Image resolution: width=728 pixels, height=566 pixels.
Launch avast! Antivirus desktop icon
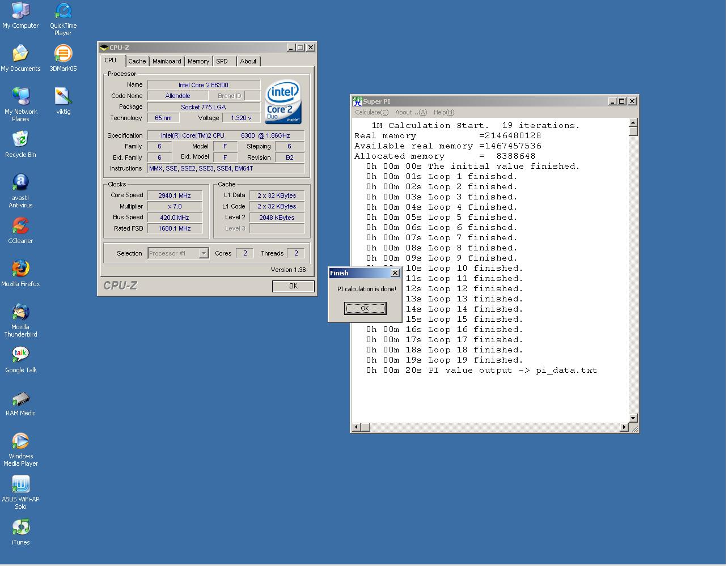20,191
